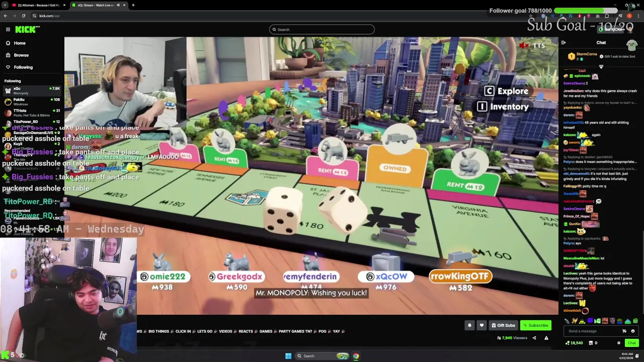The image size is (644, 362).
Task: Open chat settings gear icon
Action: pos(619,343)
